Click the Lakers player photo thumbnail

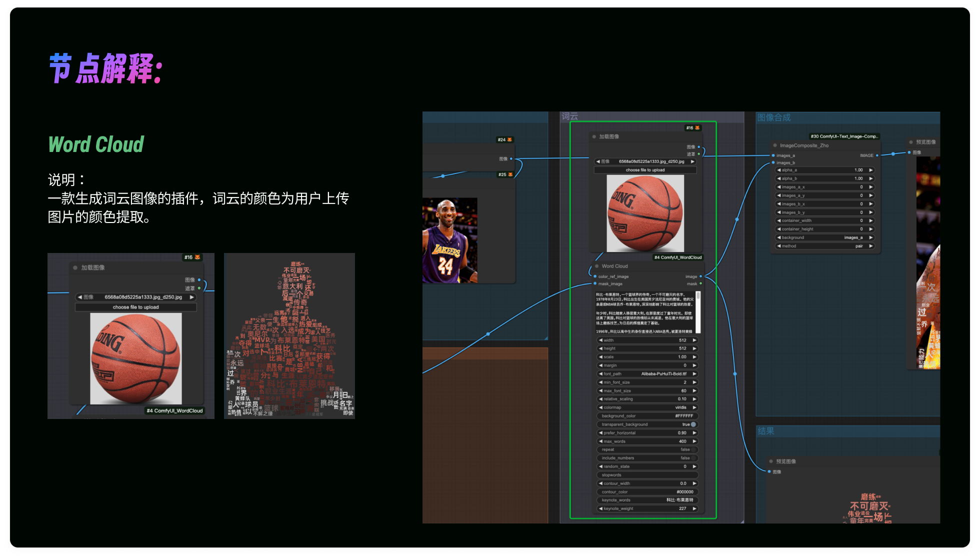[450, 240]
